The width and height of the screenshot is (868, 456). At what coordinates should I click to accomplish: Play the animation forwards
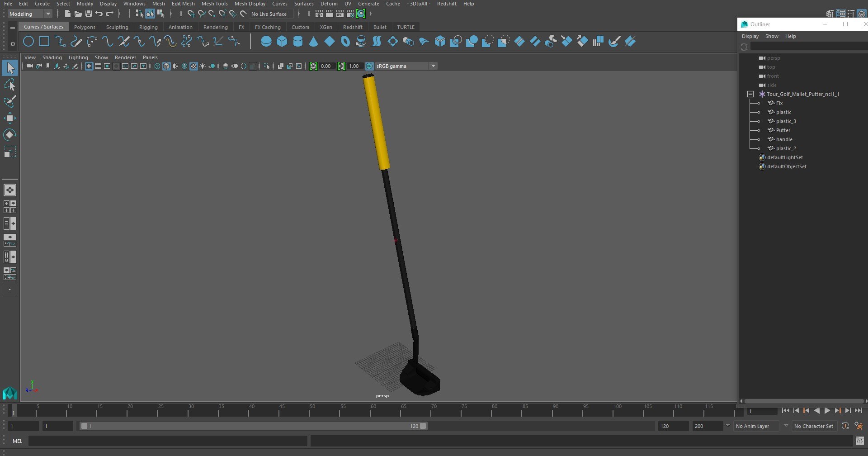tap(827, 411)
